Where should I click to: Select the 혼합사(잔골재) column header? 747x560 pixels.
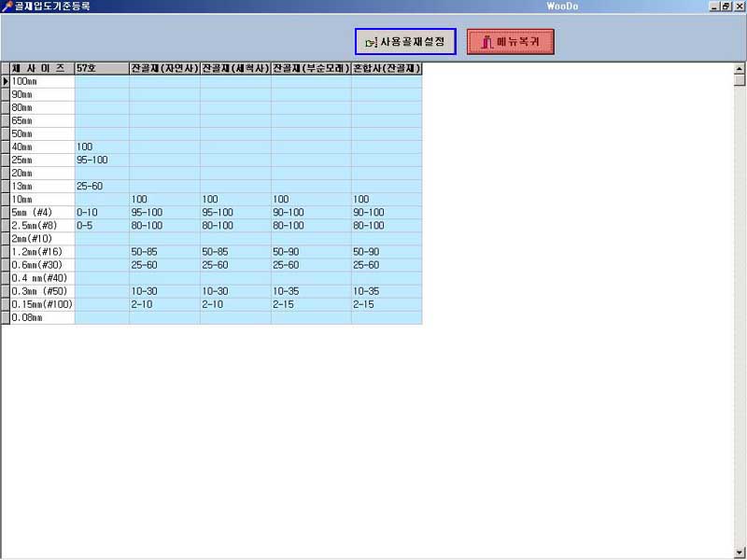tap(387, 68)
